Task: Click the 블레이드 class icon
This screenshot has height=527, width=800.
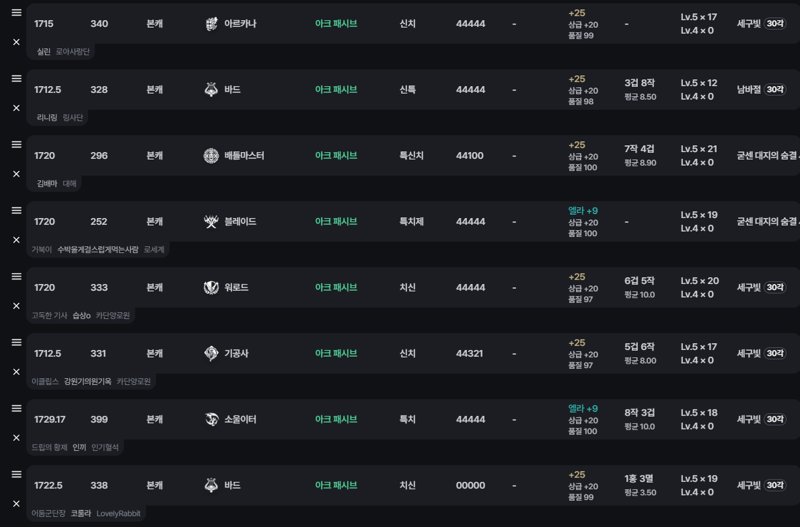Action: [x=211, y=221]
